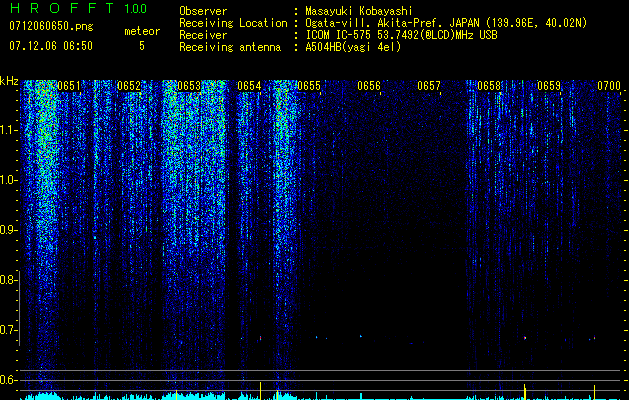Click the 0.9 kHz axis label
The image size is (629, 400).
[7, 230]
